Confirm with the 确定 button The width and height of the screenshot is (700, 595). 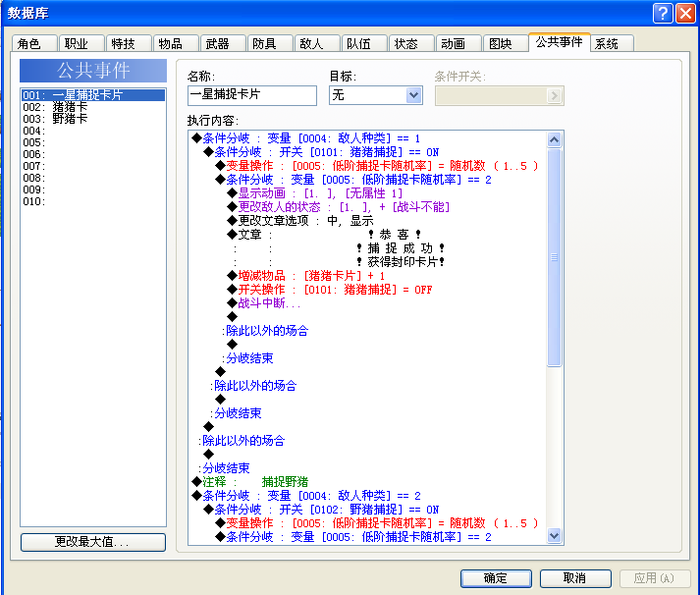(x=496, y=578)
